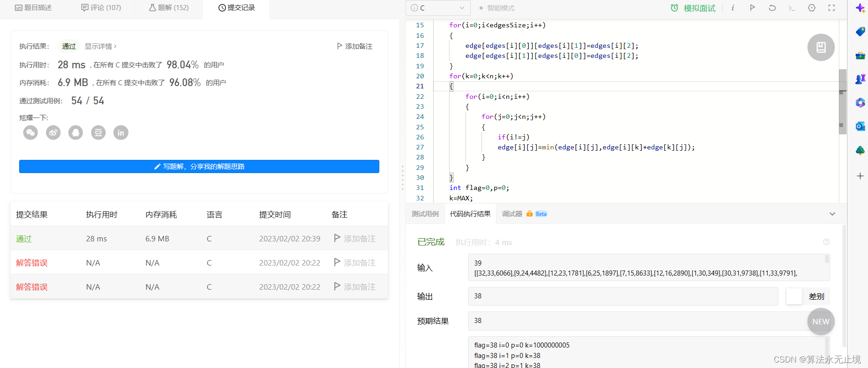
Task: Open the 通过 submission row result
Action: point(24,239)
